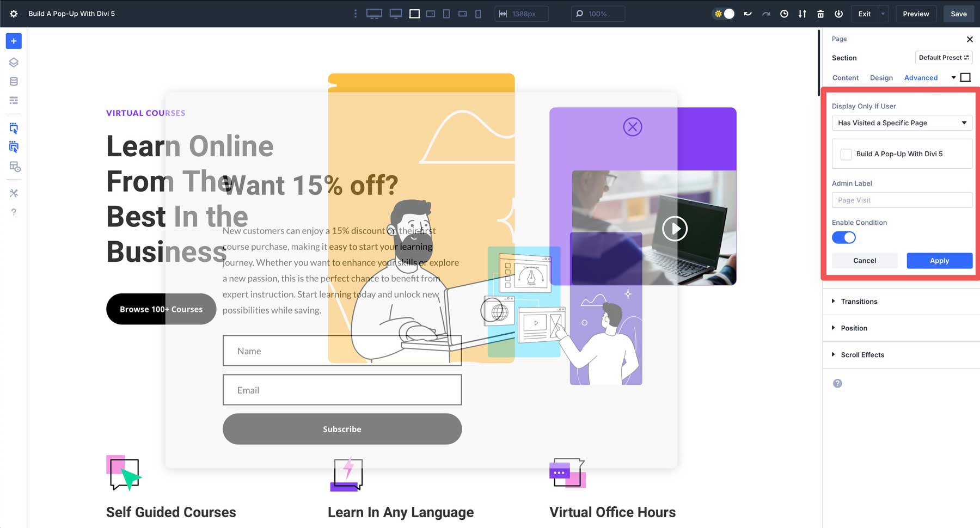The height and width of the screenshot is (528, 980).
Task: Click the Apply button
Action: [939, 261]
